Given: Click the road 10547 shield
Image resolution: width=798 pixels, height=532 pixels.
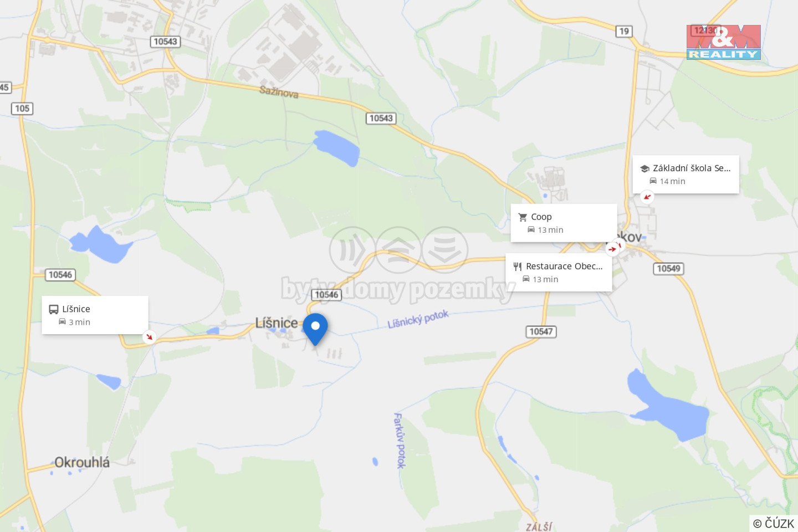Looking at the screenshot, I should [x=541, y=331].
